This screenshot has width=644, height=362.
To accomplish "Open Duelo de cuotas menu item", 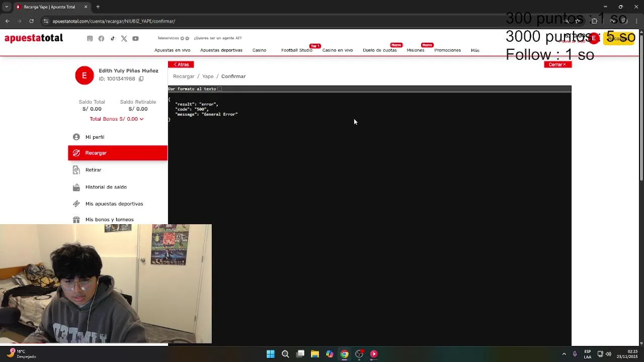I will [x=379, y=50].
